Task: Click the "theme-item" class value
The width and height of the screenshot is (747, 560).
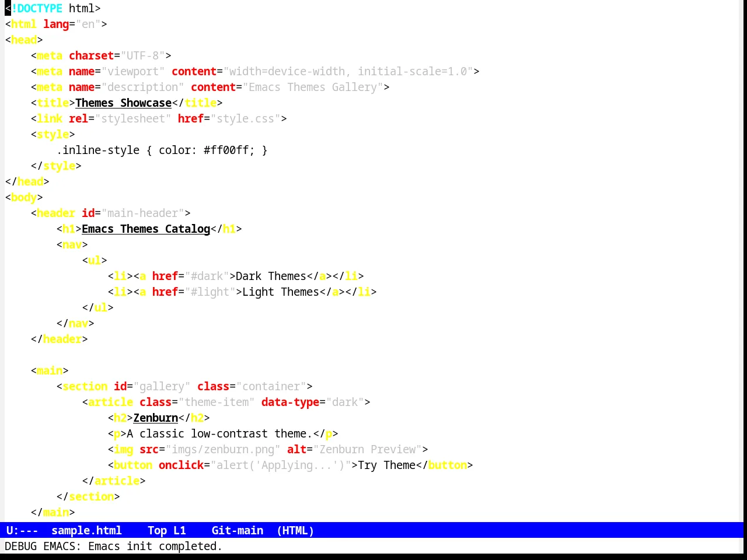Action: pyautogui.click(x=217, y=402)
